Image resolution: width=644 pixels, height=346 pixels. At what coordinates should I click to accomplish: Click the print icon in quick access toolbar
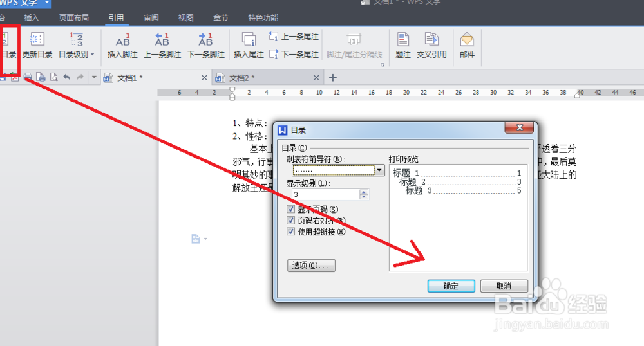(x=28, y=77)
